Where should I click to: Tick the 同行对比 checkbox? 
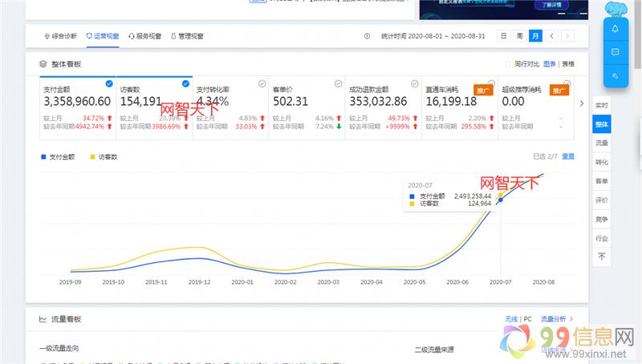coord(507,63)
